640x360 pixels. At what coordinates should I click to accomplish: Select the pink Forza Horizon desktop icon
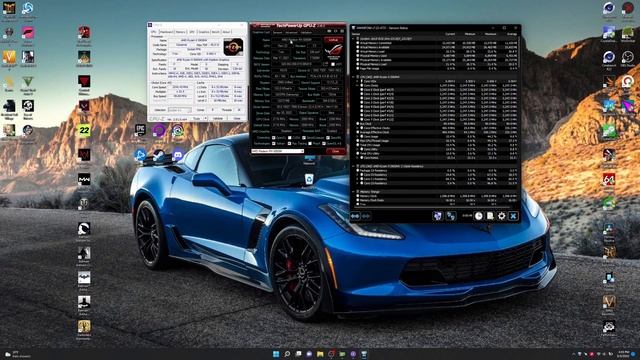click(28, 32)
